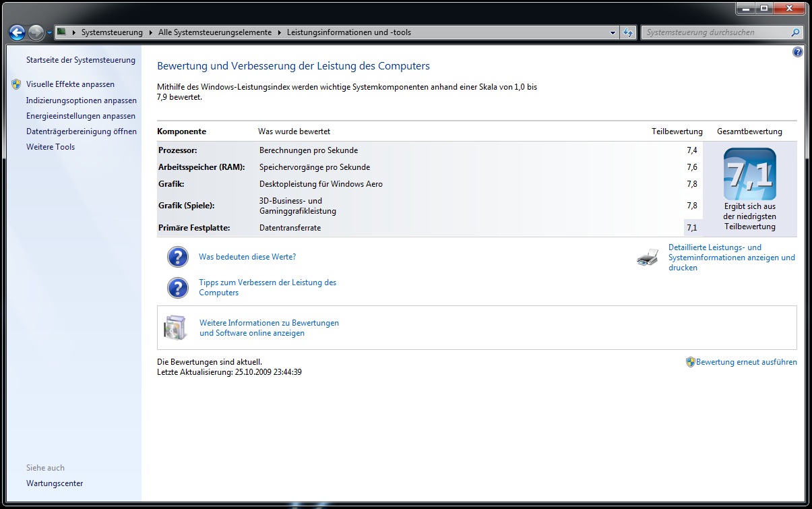Viewport: 812px width, 509px height.
Task: Click the software box icon for online info
Action: 175,328
